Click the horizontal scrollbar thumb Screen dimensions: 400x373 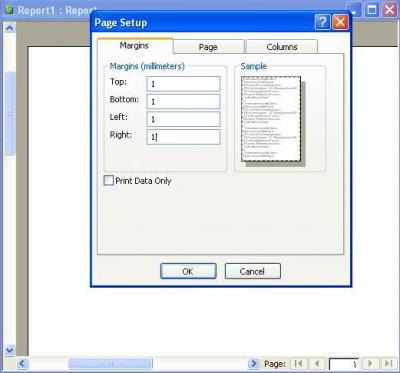[x=110, y=363]
